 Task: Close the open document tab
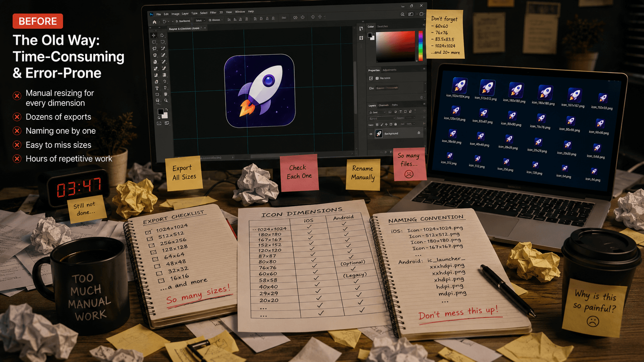coord(205,28)
